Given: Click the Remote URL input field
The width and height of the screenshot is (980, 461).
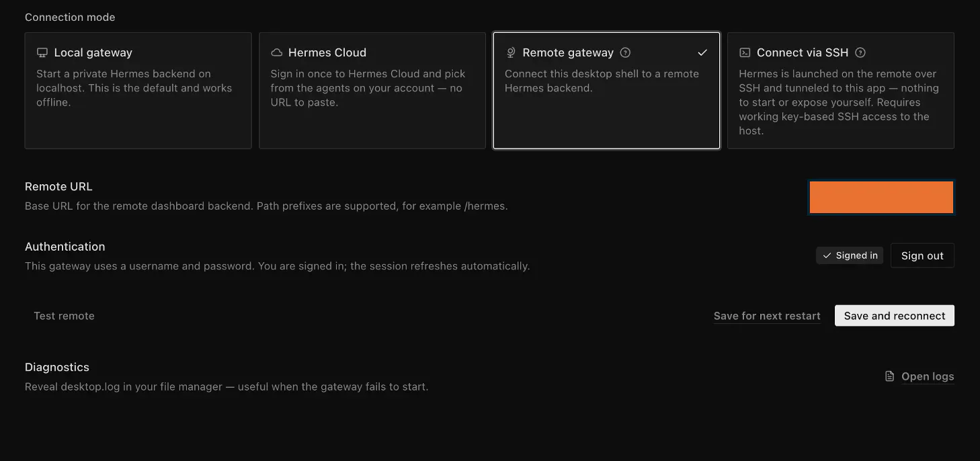Looking at the screenshot, I should [881, 198].
